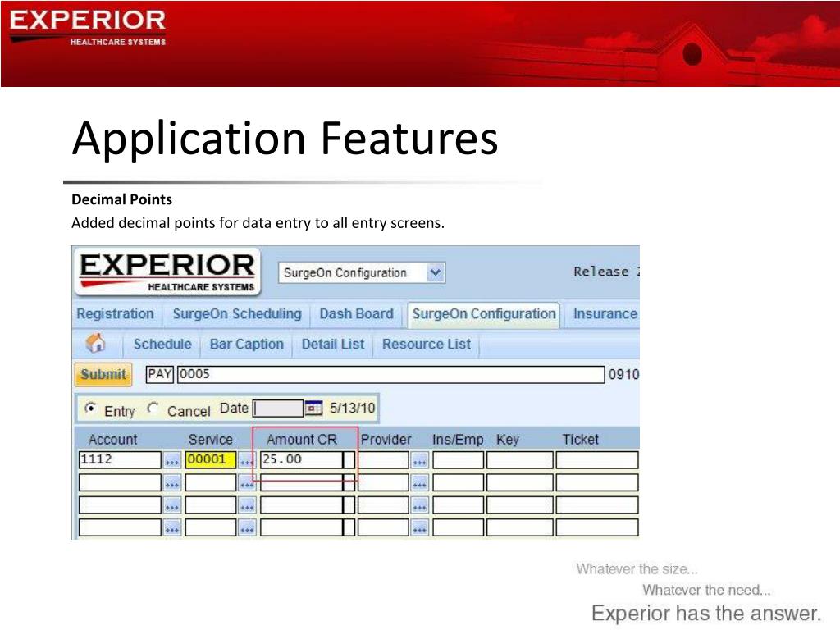Select the Cancel radio button
The height and width of the screenshot is (630, 840).
(153, 409)
